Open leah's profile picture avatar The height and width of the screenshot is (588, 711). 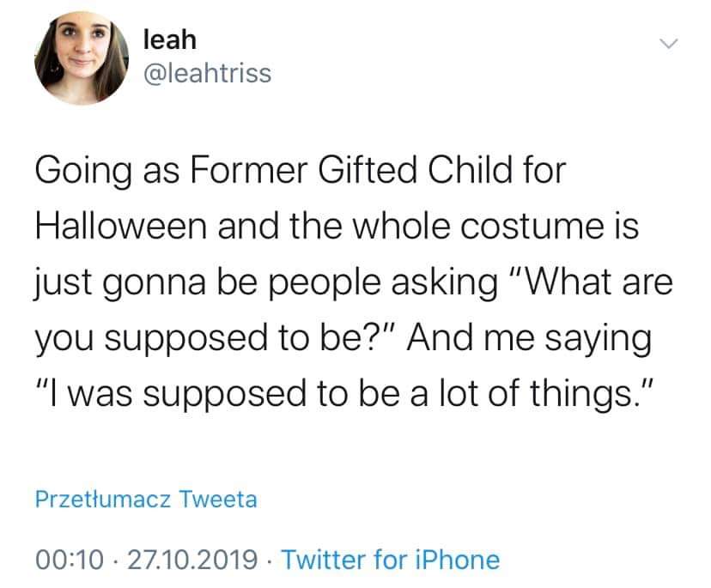point(82,58)
